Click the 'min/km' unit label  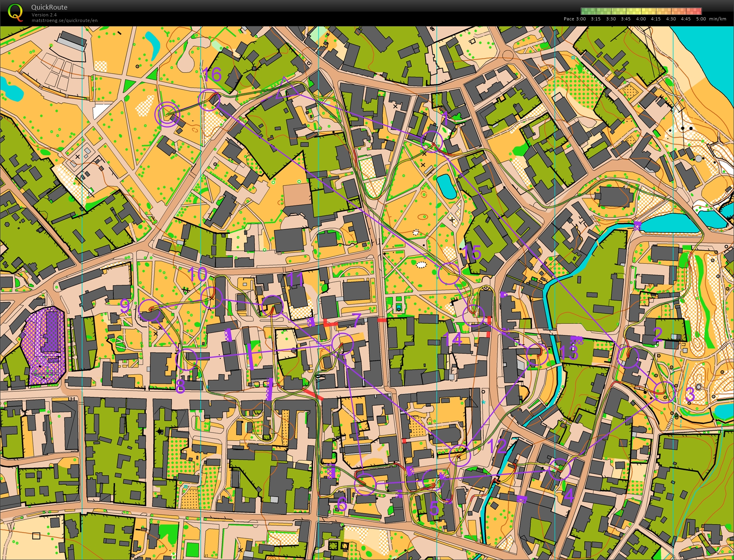pyautogui.click(x=718, y=19)
